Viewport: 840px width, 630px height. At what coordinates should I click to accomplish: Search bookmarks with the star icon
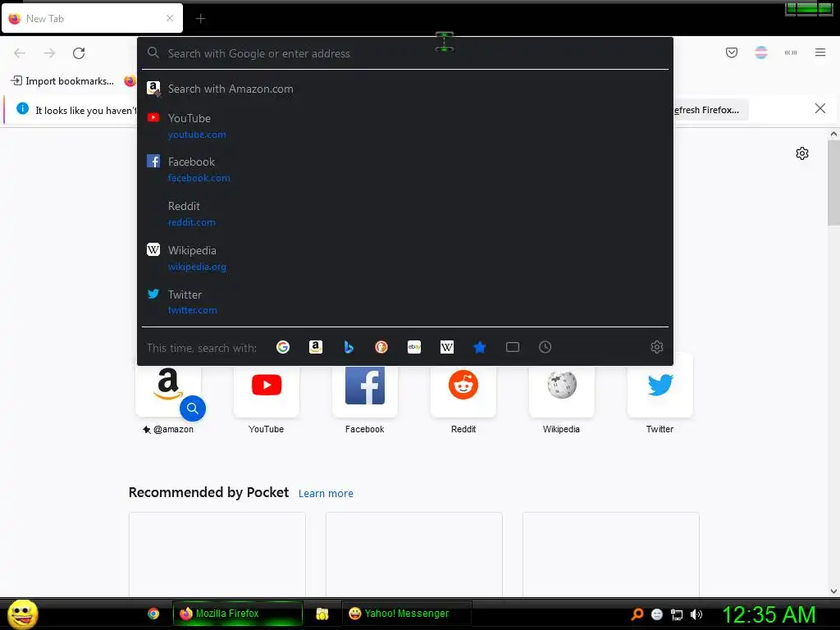(479, 347)
